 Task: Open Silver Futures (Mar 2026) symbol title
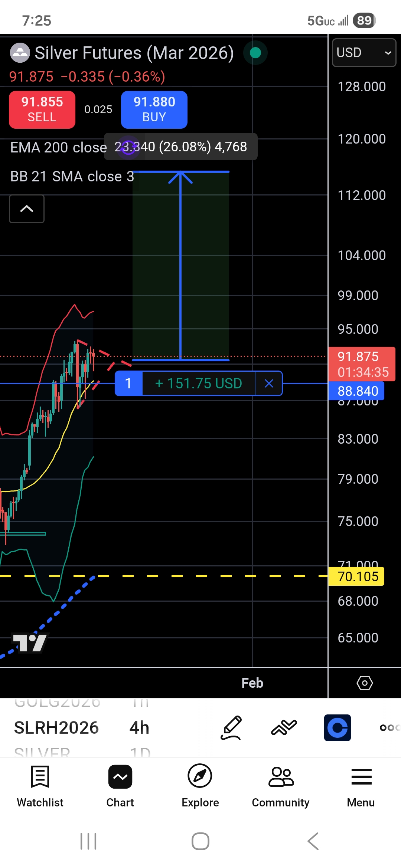pos(134,53)
